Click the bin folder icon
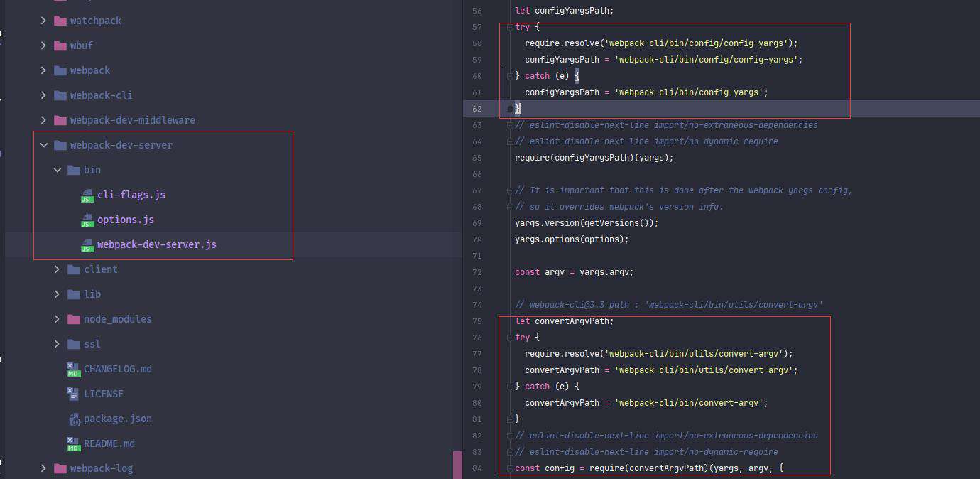 (x=73, y=170)
